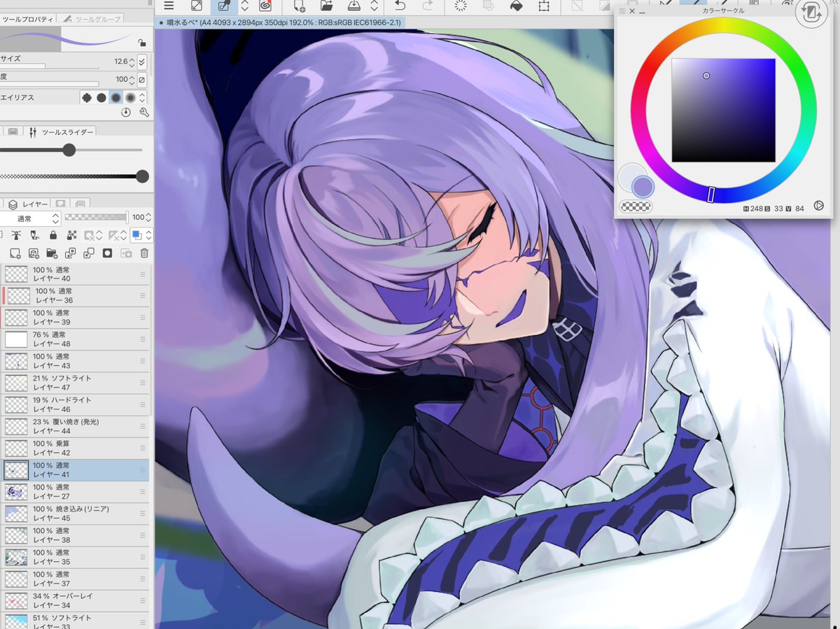Click the brush size tool slider handle

tap(69, 150)
